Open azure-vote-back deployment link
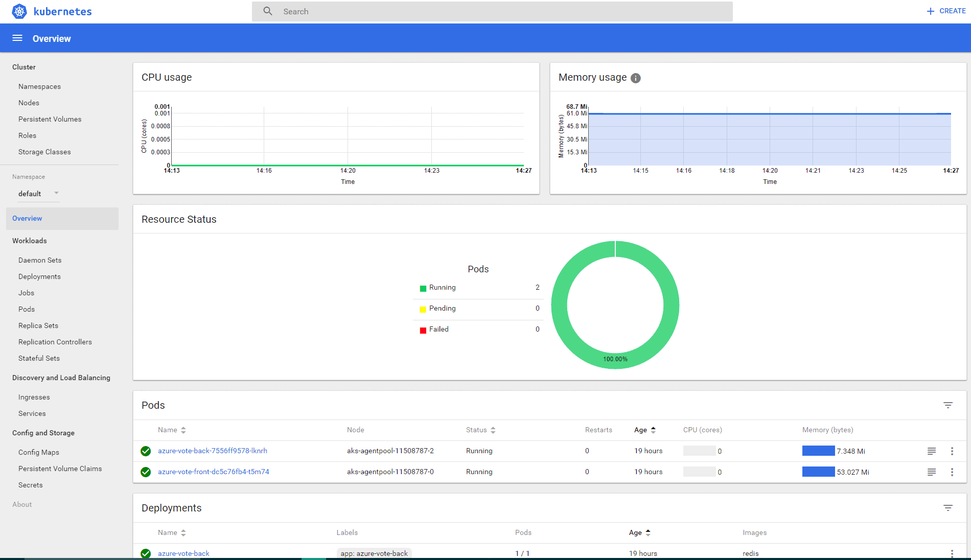The width and height of the screenshot is (971, 560). (183, 553)
